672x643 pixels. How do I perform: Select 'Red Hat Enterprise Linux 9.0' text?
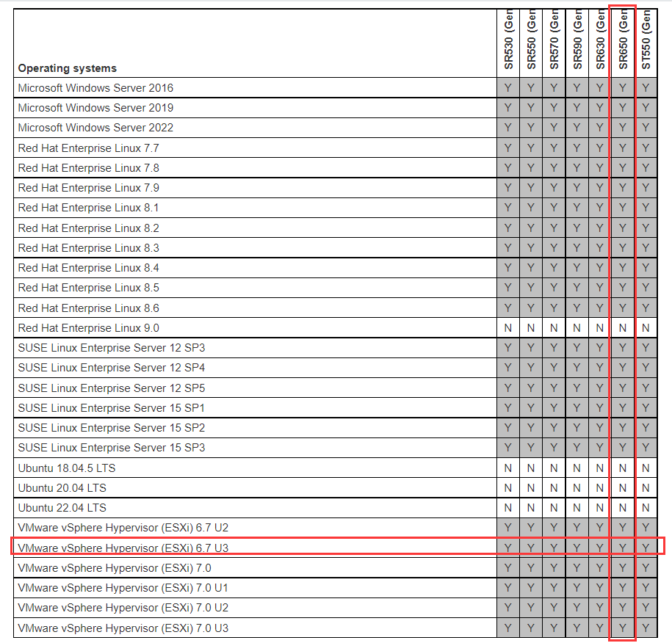88,328
